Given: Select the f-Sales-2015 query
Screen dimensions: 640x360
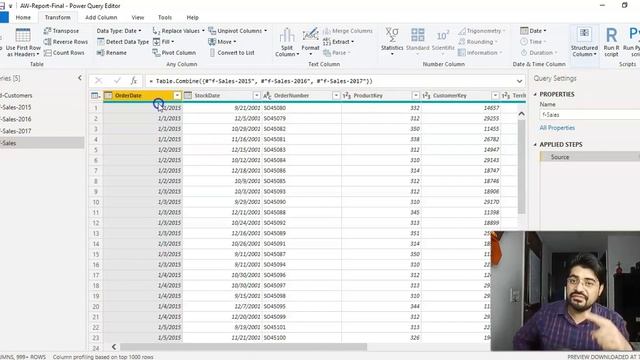Looking at the screenshot, I should (42, 107).
